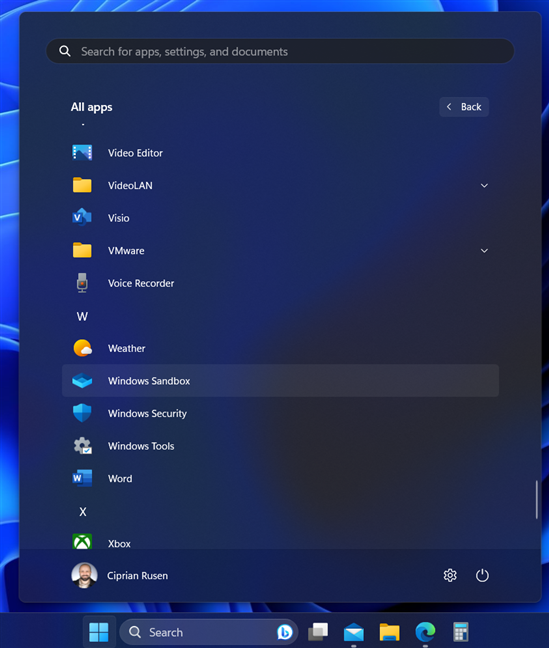The height and width of the screenshot is (648, 549).
Task: Launch Visio from its icon
Action: point(82,217)
